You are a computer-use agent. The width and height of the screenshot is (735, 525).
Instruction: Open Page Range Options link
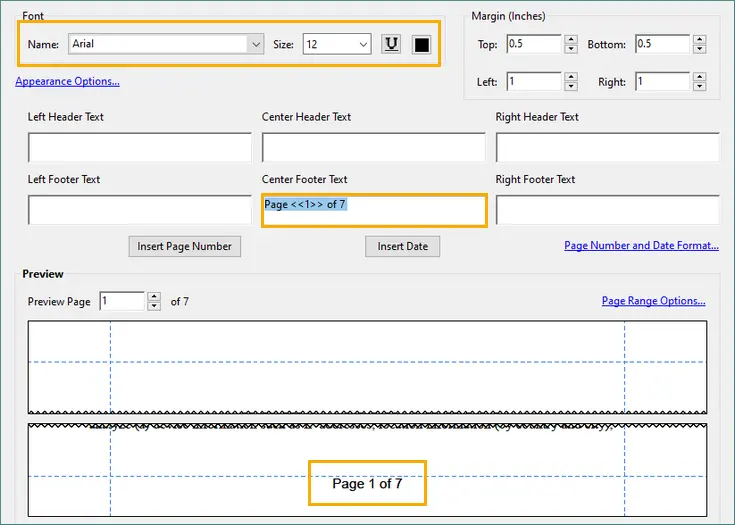[x=653, y=300]
